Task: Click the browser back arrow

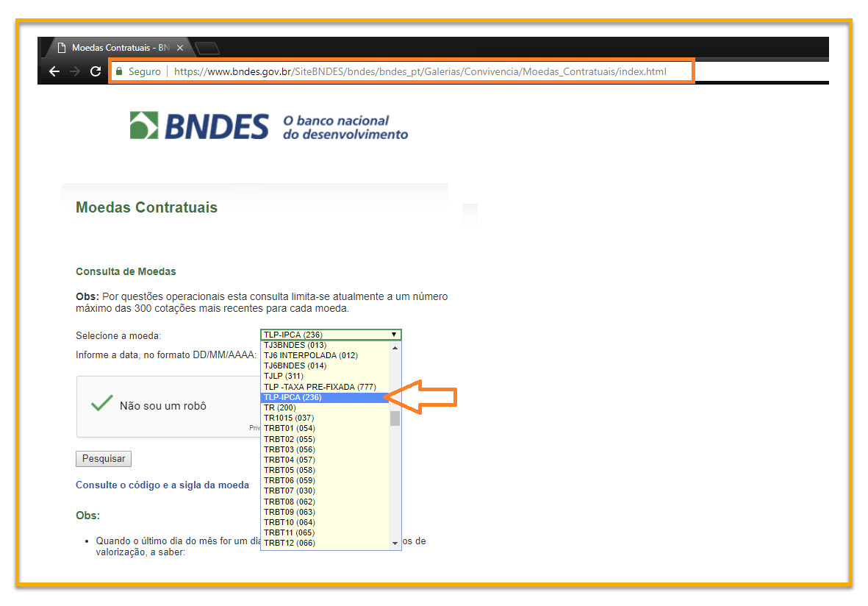Action: 54,71
